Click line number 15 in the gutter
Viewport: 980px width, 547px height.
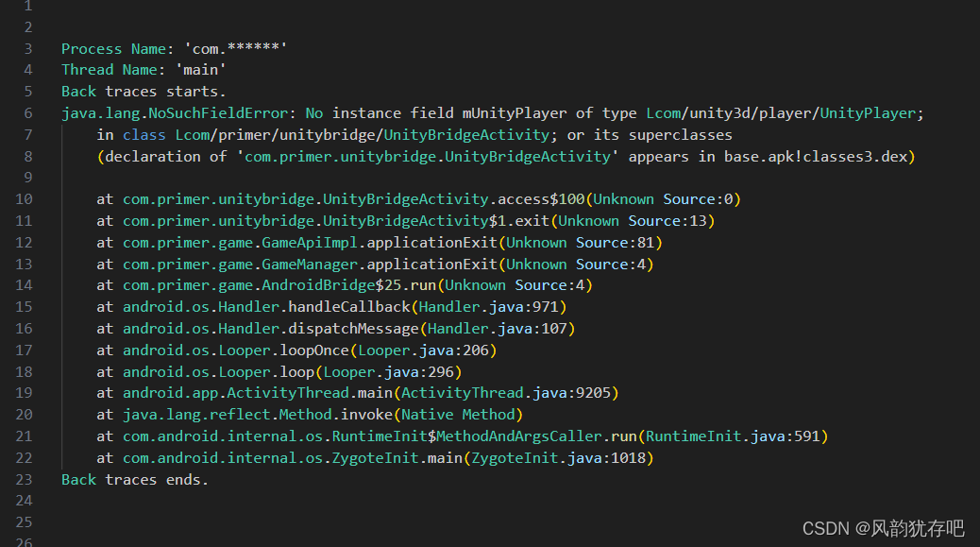pyautogui.click(x=24, y=307)
